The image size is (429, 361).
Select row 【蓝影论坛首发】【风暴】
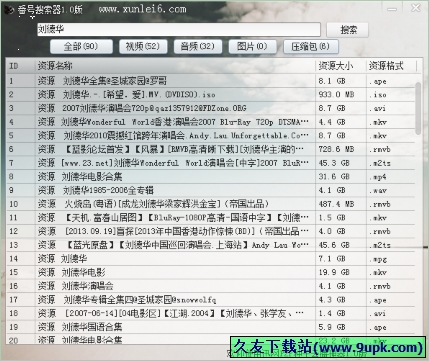coord(211,149)
